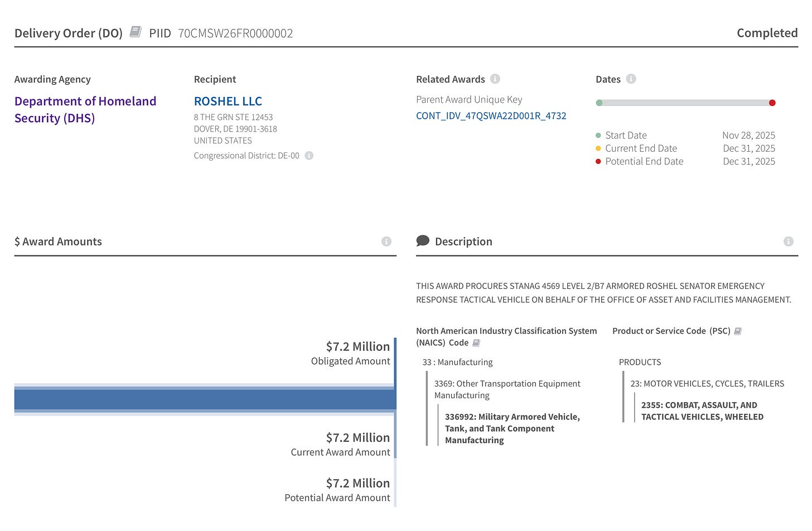Click the Current End Date label

641,148
